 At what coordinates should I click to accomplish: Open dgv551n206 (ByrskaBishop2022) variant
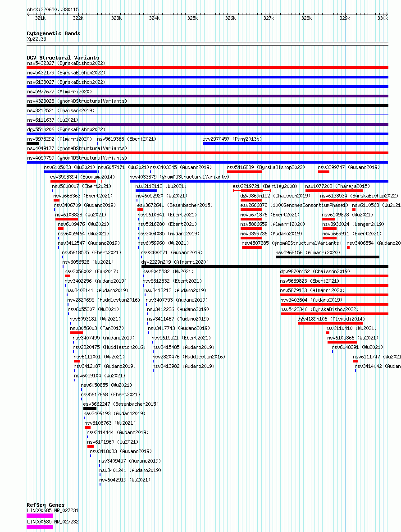(66, 129)
